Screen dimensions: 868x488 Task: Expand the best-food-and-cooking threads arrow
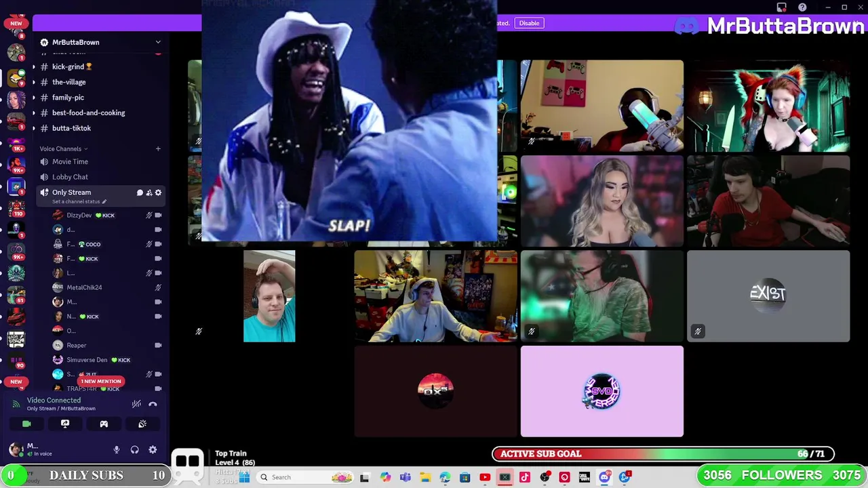[x=33, y=113]
